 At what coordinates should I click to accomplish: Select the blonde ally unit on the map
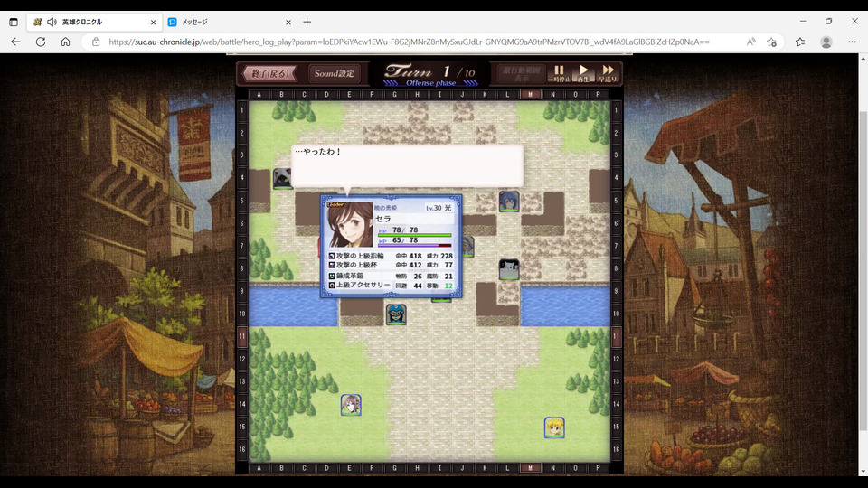tap(554, 427)
